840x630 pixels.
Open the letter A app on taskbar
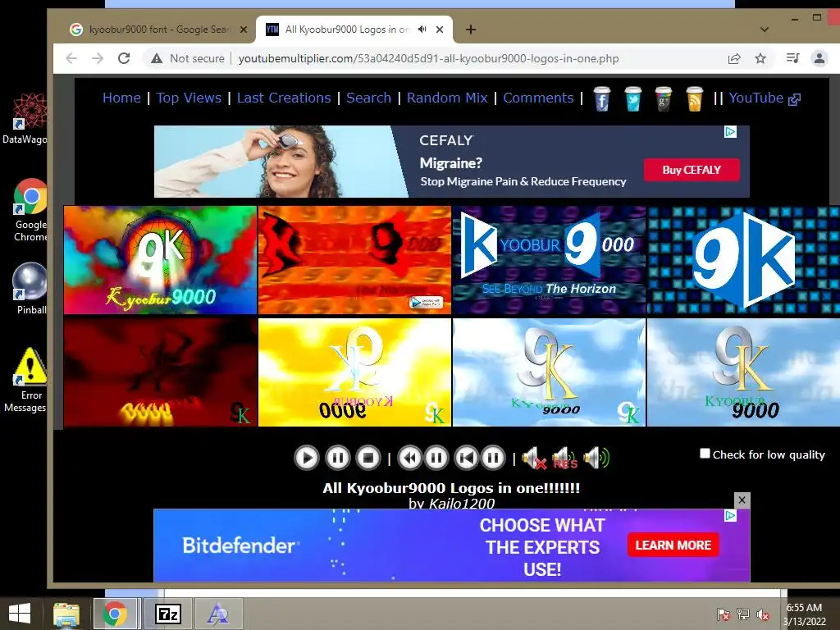click(x=218, y=614)
